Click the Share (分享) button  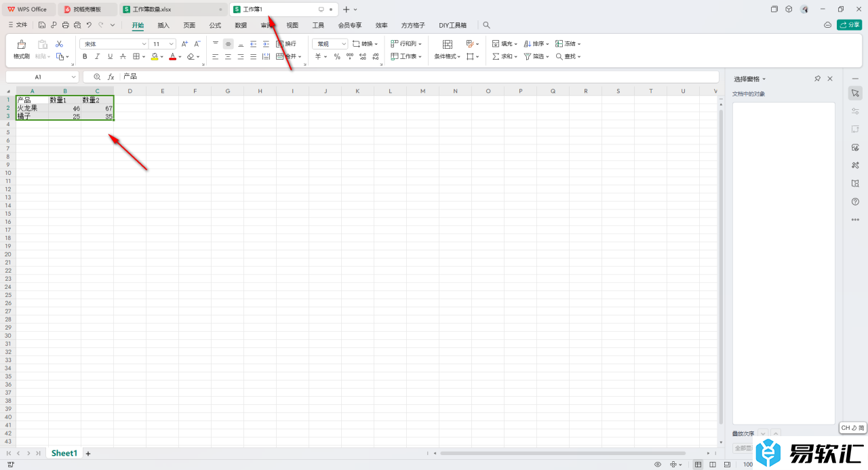850,25
